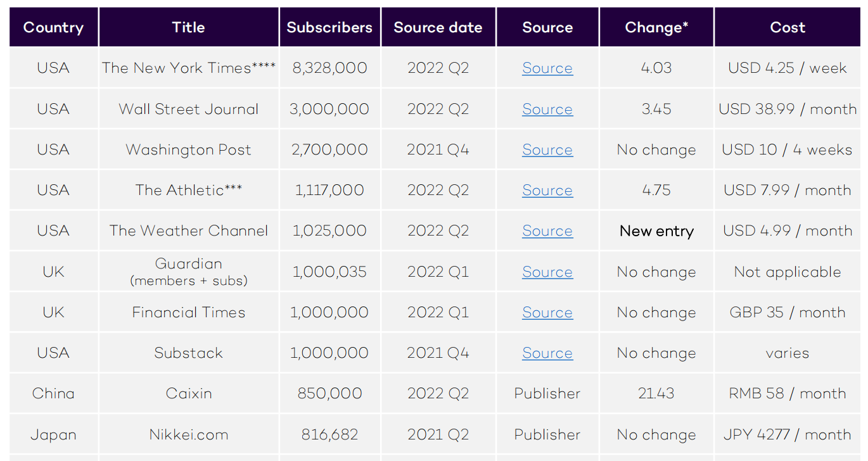
Task: Click the 2,700,000 subscribers value
Action: click(329, 149)
